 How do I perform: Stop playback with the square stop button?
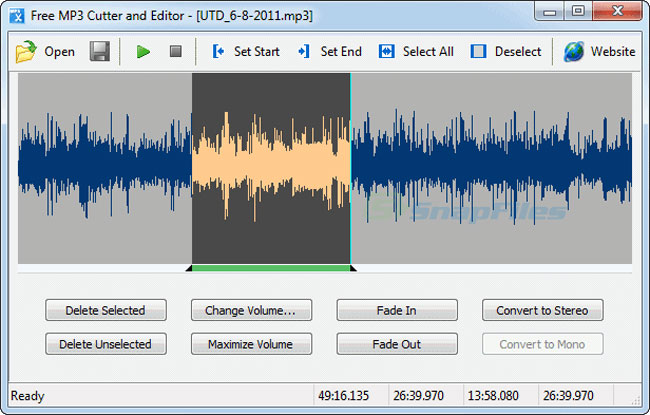point(176,51)
